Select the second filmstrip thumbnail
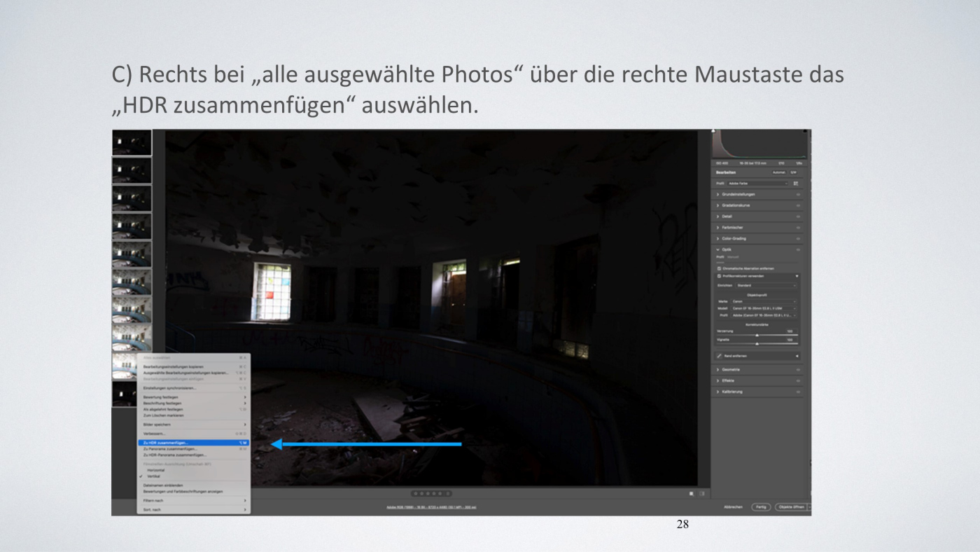 click(x=132, y=170)
